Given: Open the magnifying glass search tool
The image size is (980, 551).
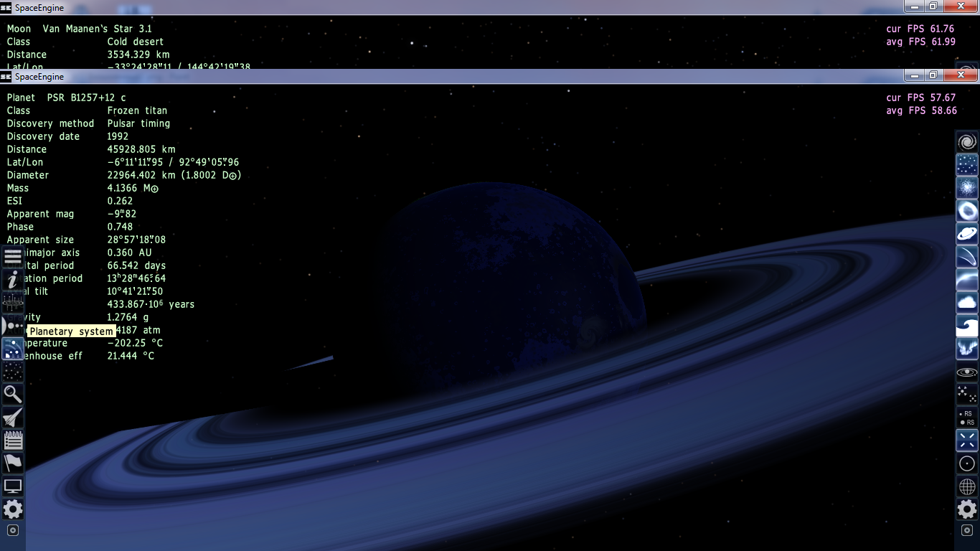Looking at the screenshot, I should [13, 394].
